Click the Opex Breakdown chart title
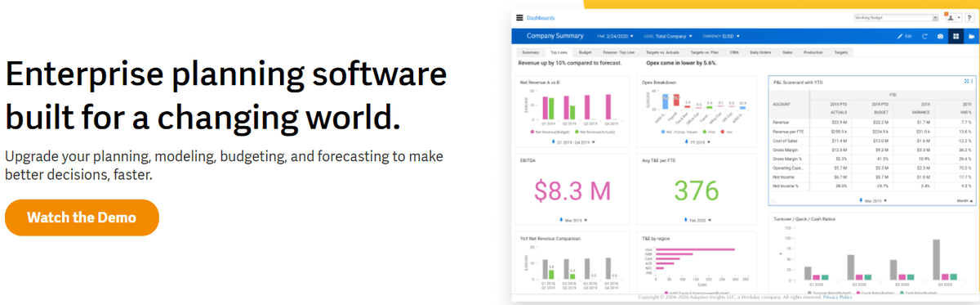Screen dimensions: 980x305 click(659, 83)
